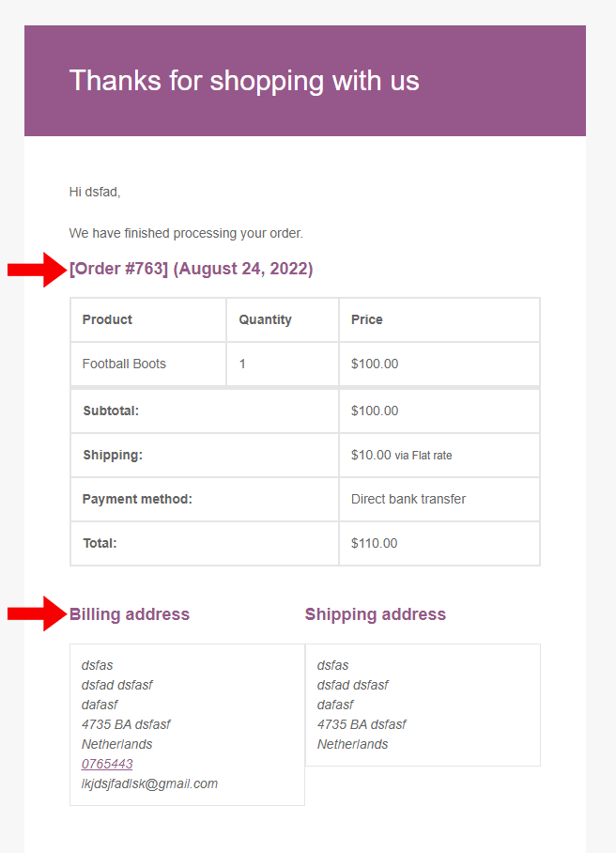Click the Hi dsfad greeting text
Screen dimensions: 616x853
tap(95, 192)
